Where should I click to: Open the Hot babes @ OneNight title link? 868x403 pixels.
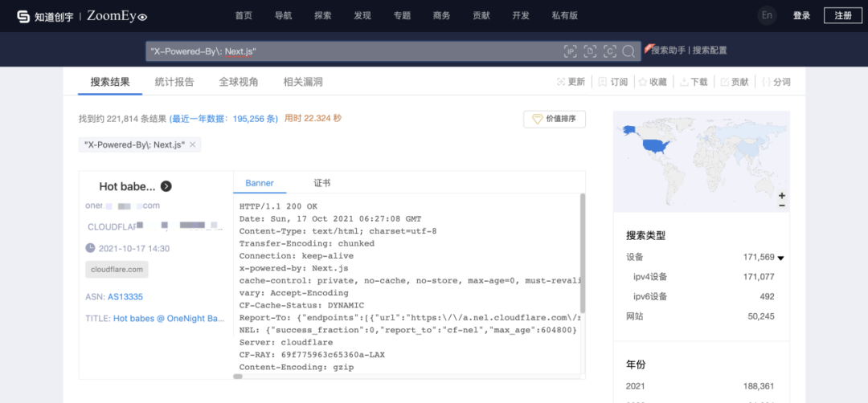(x=169, y=319)
